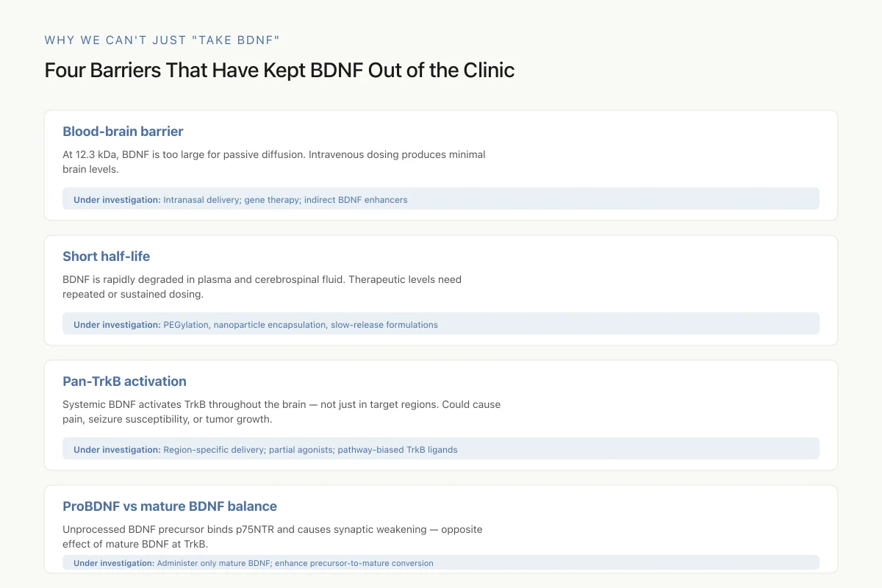
Task: Click 'pathway-biased TrkB ligands' text
Action: [398, 449]
